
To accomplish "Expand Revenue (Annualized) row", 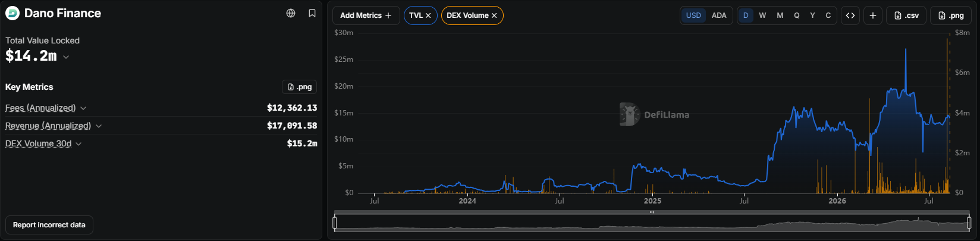I will 99,126.
